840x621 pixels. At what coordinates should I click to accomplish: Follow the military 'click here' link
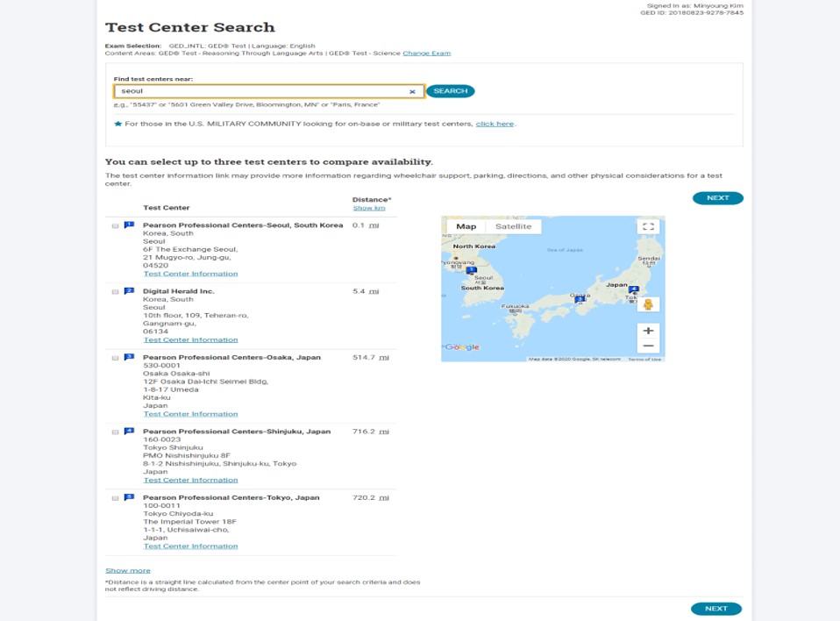(495, 124)
